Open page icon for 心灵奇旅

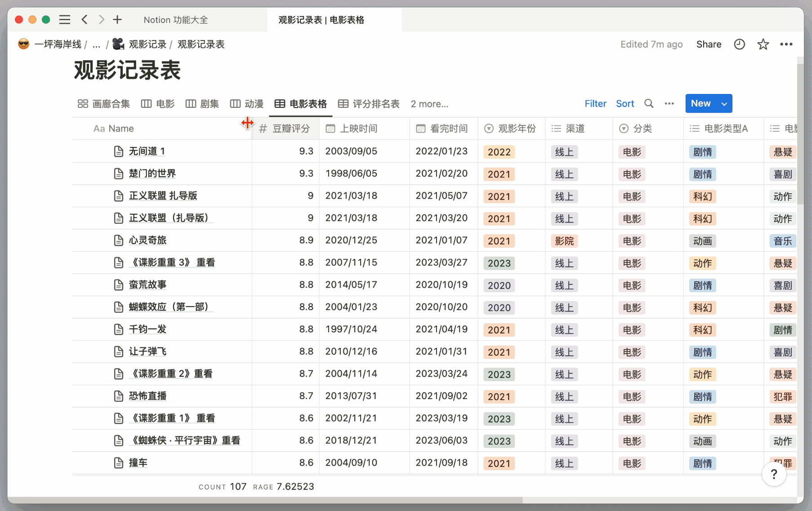[119, 240]
